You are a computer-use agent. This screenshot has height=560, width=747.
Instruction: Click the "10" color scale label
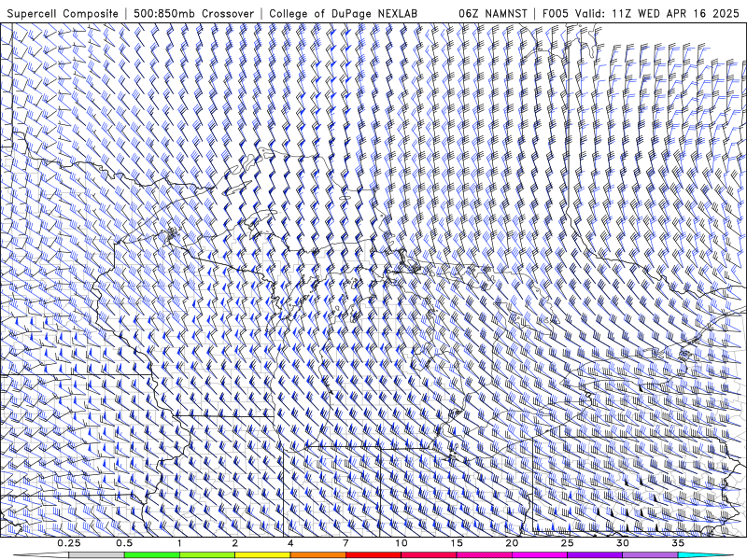(402, 543)
